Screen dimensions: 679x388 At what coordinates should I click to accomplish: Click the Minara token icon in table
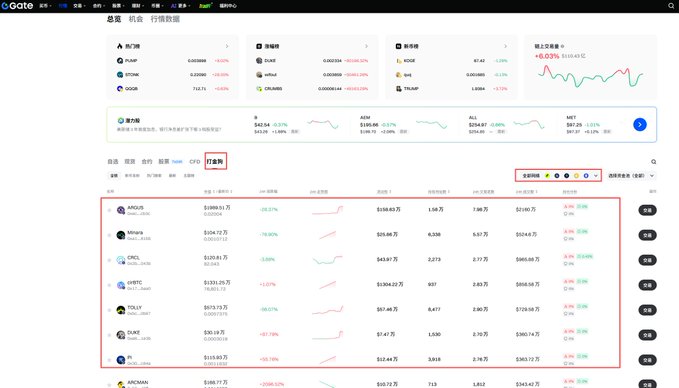[121, 235]
